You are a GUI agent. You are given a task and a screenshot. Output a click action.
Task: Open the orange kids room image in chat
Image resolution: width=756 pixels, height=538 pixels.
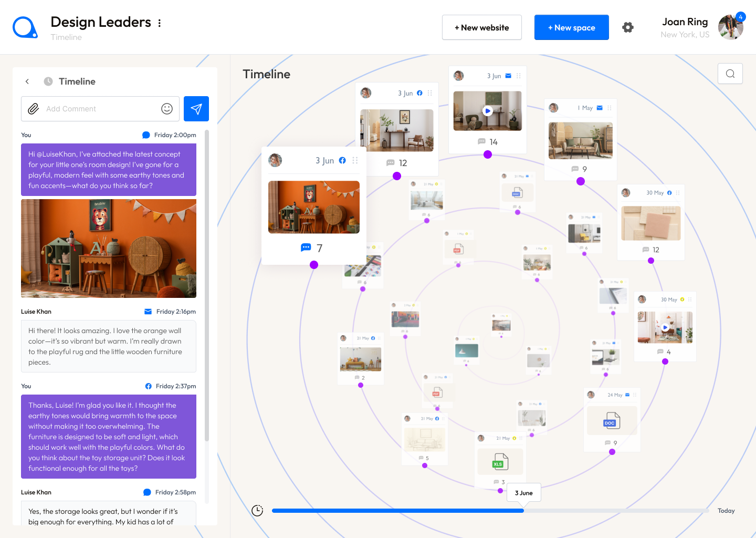tap(109, 249)
